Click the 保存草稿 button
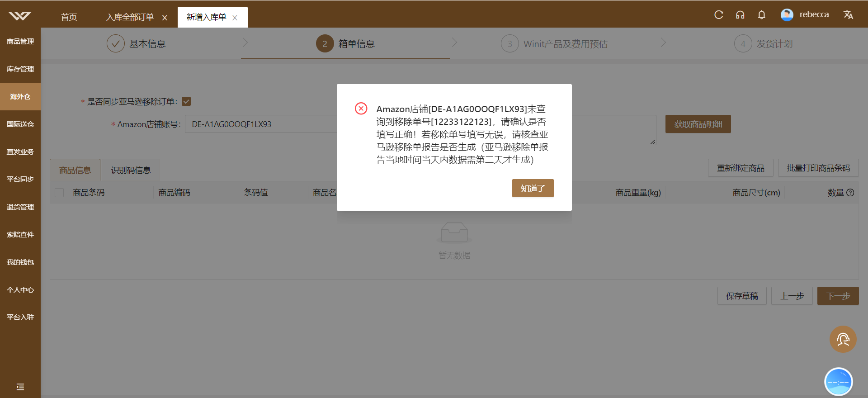 point(742,296)
